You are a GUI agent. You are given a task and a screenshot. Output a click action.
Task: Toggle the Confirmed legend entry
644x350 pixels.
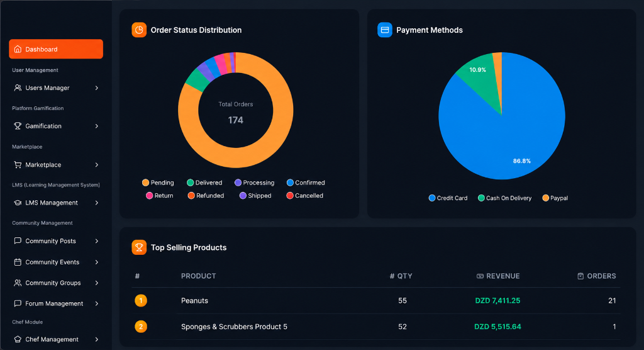click(306, 183)
